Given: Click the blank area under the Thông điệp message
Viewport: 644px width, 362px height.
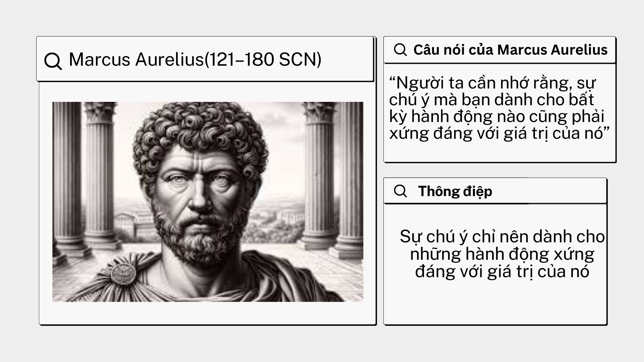Looking at the screenshot, I should (495, 302).
